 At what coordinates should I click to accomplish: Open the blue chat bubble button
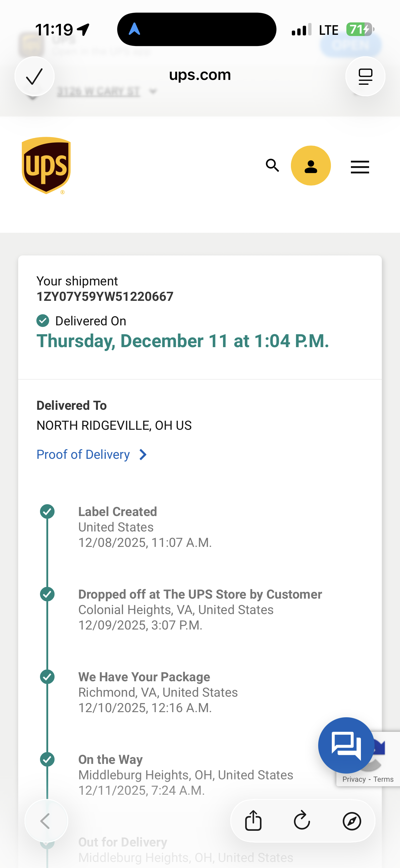tap(346, 745)
